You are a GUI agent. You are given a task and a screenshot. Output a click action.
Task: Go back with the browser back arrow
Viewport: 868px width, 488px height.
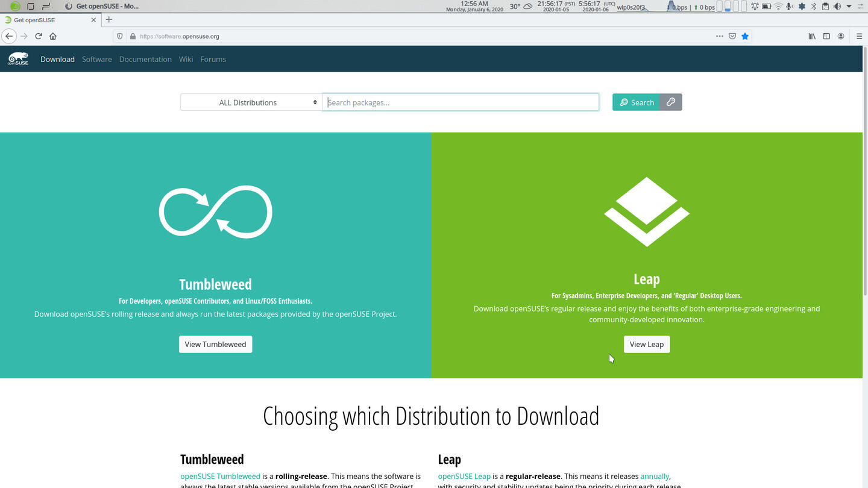(8, 36)
